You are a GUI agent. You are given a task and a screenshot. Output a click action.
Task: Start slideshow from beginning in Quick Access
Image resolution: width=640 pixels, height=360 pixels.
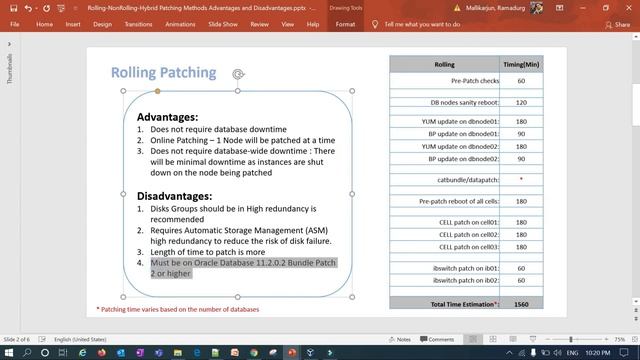coord(61,8)
